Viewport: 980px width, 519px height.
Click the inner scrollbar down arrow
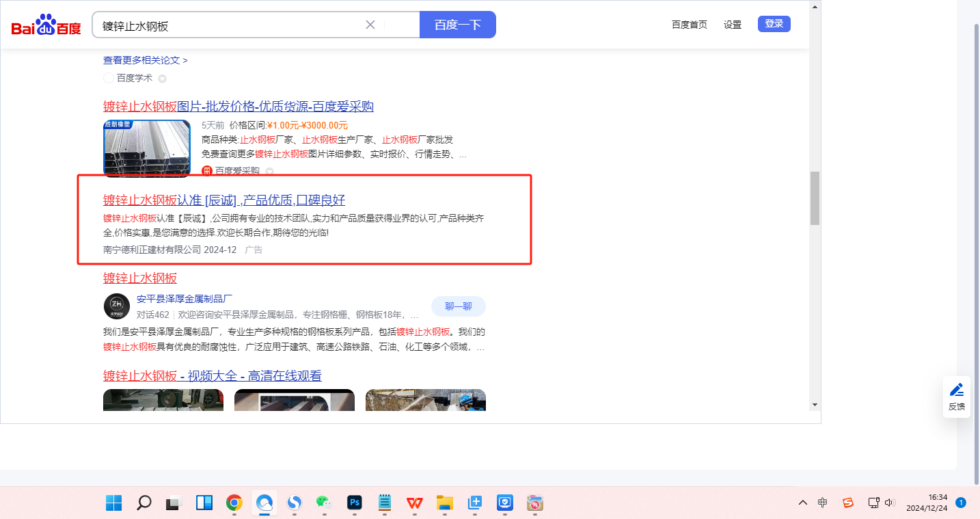pos(815,405)
